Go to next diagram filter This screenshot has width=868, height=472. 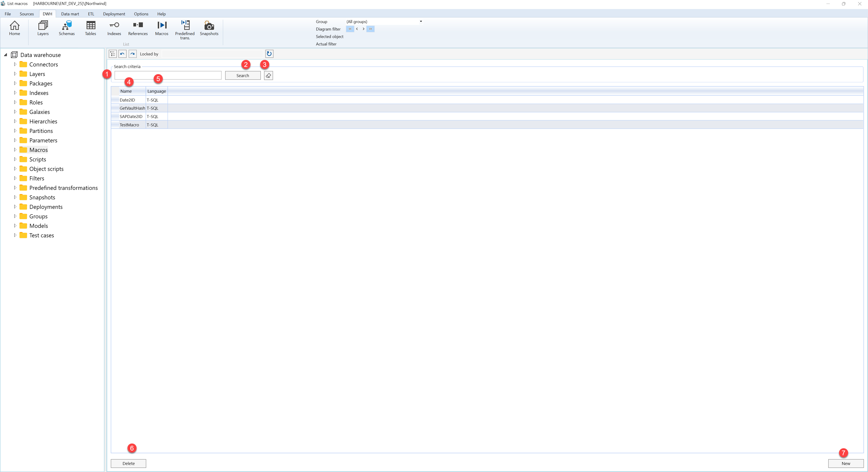(363, 29)
